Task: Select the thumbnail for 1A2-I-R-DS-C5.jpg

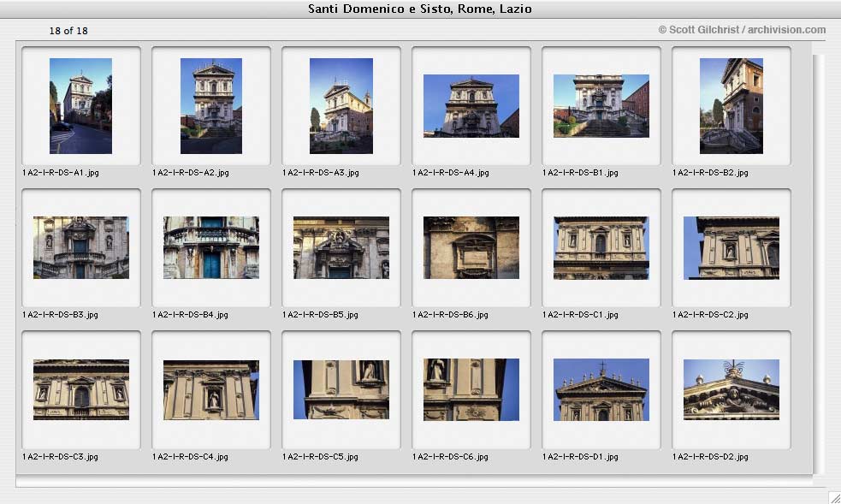Action: coord(341,390)
